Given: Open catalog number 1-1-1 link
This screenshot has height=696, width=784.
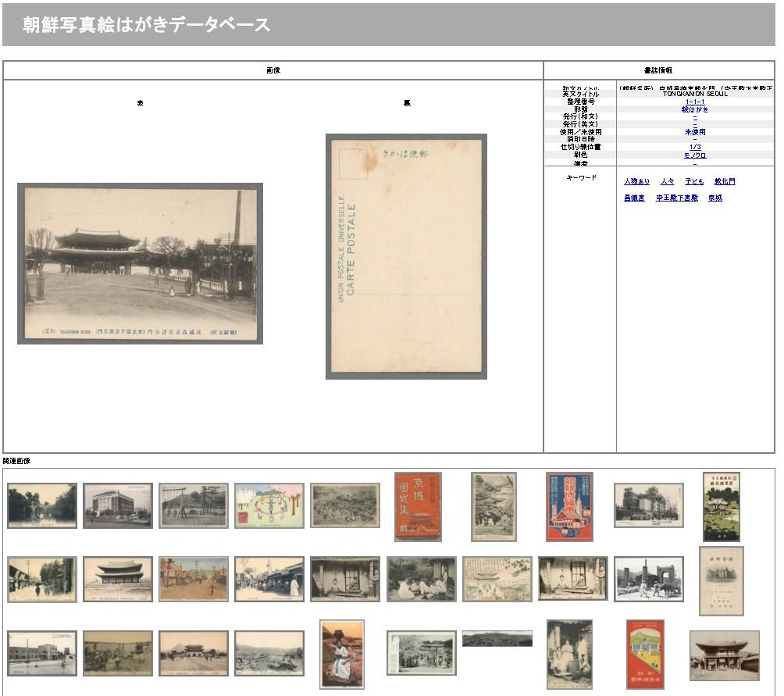Looking at the screenshot, I should click(695, 102).
